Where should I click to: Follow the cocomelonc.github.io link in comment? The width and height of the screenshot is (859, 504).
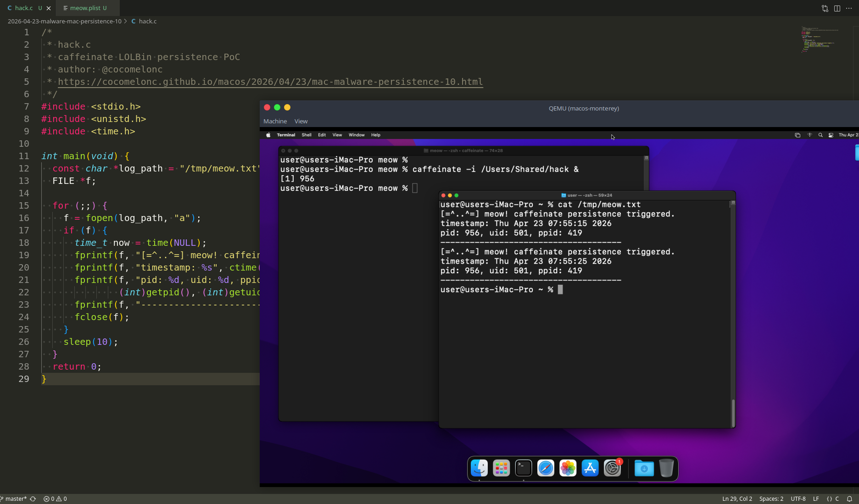[270, 82]
